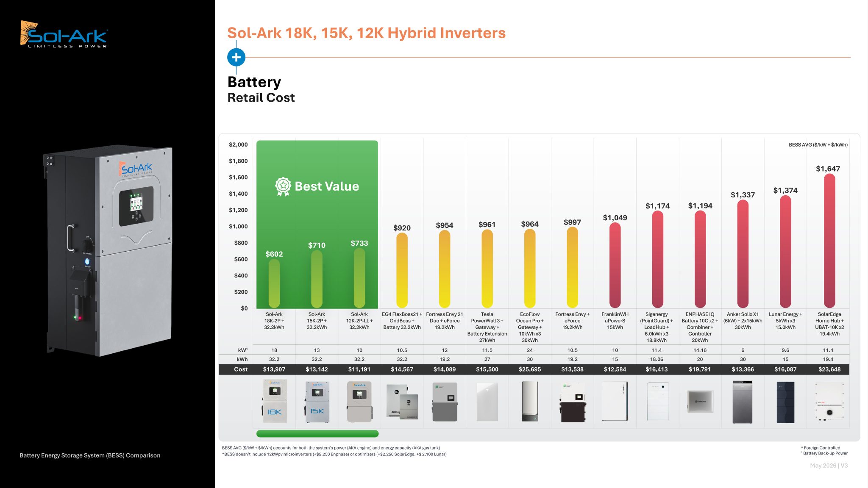Screen dimensions: 868x488
Task: Click the Sigenergy stacked battery product image
Action: [658, 401]
